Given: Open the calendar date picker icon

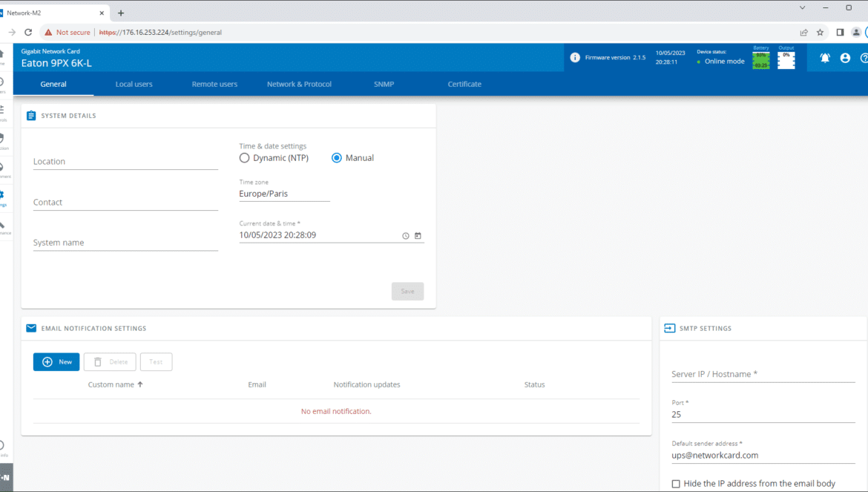Looking at the screenshot, I should pyautogui.click(x=418, y=236).
